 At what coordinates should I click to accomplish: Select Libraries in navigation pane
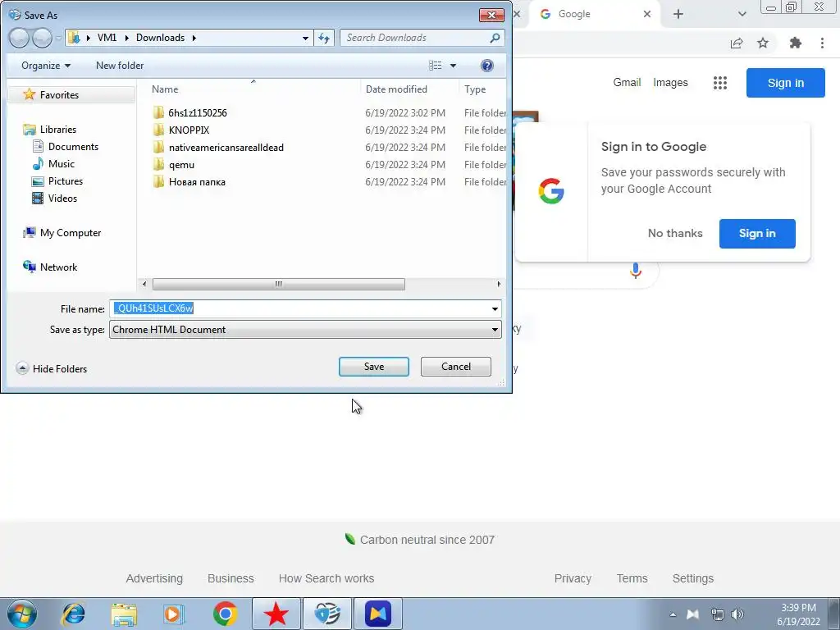click(x=58, y=129)
